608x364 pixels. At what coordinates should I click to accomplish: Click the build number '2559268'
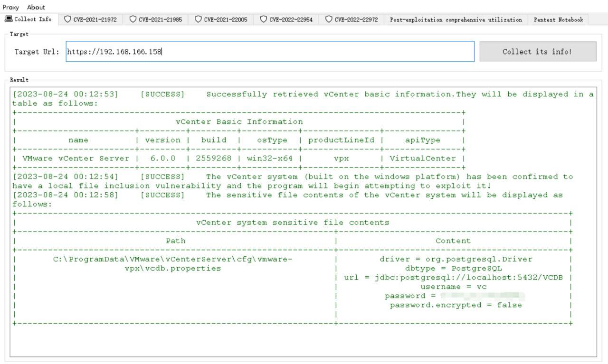tap(213, 158)
